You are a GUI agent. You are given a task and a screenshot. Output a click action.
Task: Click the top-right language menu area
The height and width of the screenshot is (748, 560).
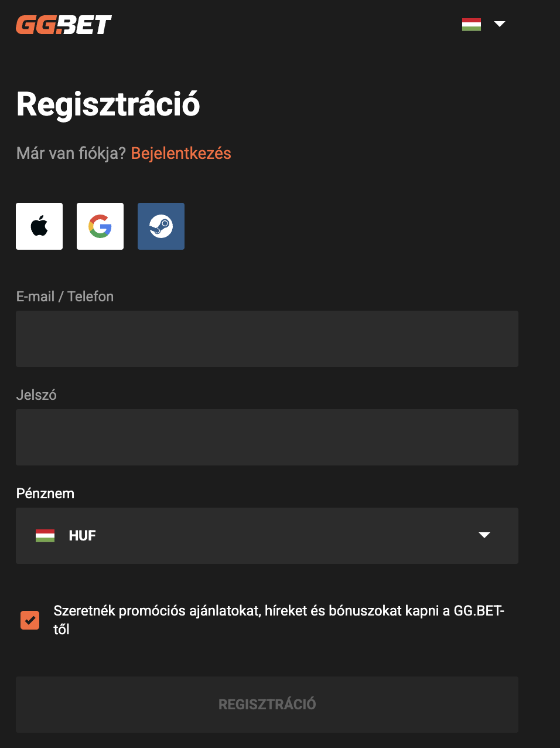point(485,24)
